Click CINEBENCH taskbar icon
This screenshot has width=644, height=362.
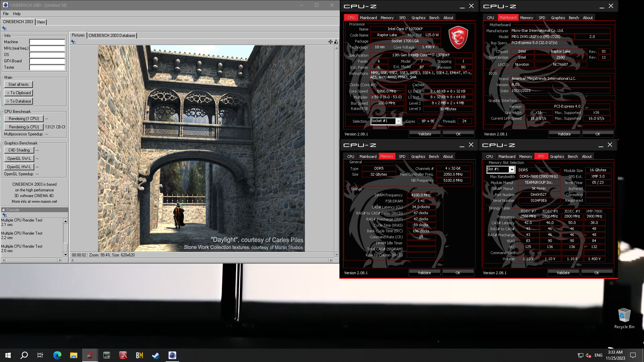click(x=172, y=355)
